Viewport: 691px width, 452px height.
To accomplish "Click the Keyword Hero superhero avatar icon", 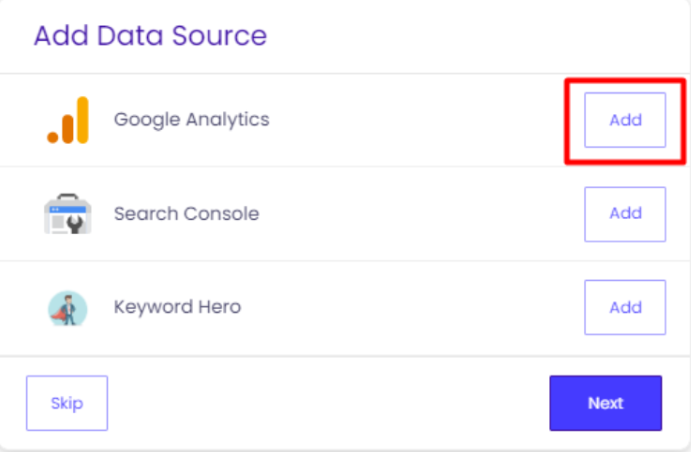I will 68,308.
